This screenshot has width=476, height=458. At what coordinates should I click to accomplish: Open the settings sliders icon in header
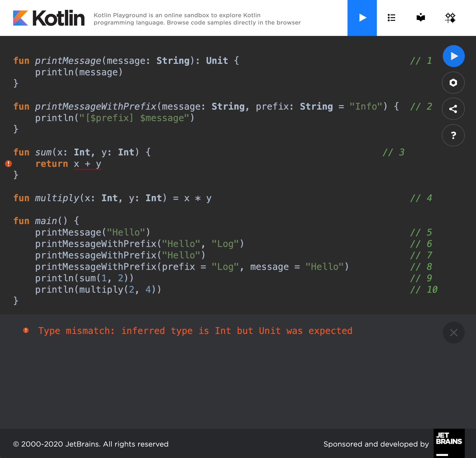coord(450,18)
